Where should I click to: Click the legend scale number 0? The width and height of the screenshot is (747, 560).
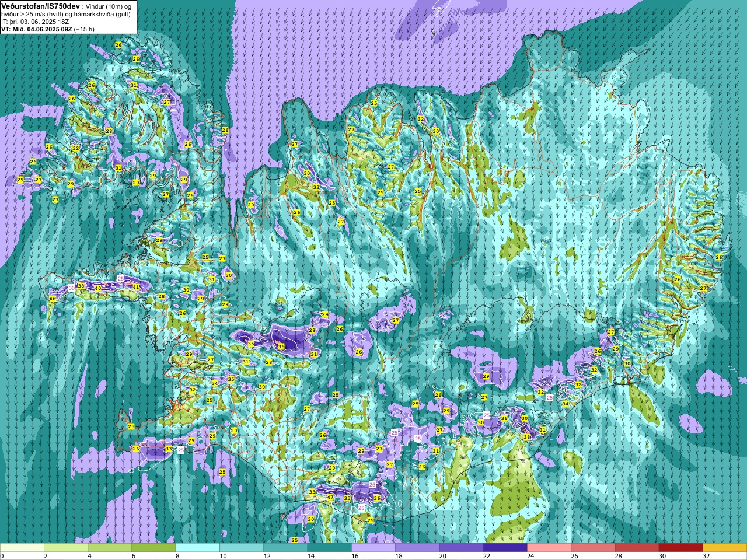pyautogui.click(x=2, y=556)
